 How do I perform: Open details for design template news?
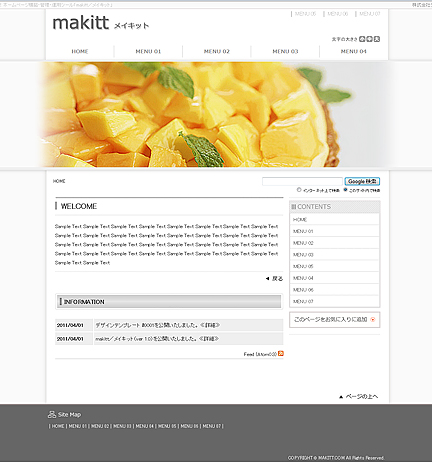click(x=210, y=325)
